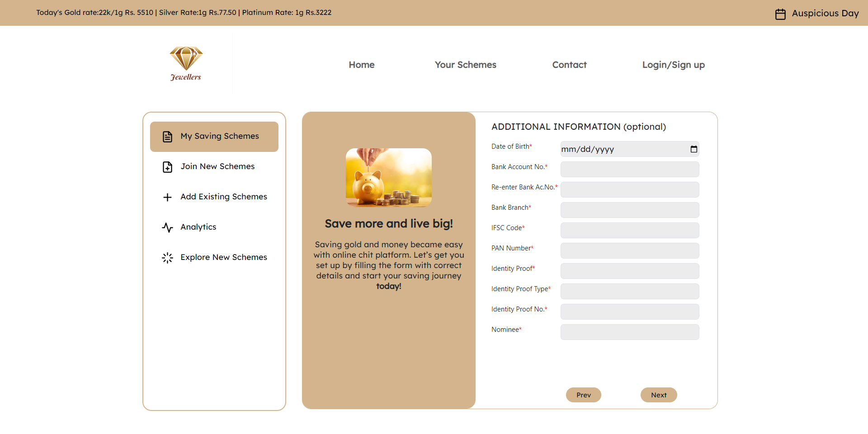Viewport: 868px width, 434px height.
Task: Select Join New Schemes label
Action: [217, 166]
